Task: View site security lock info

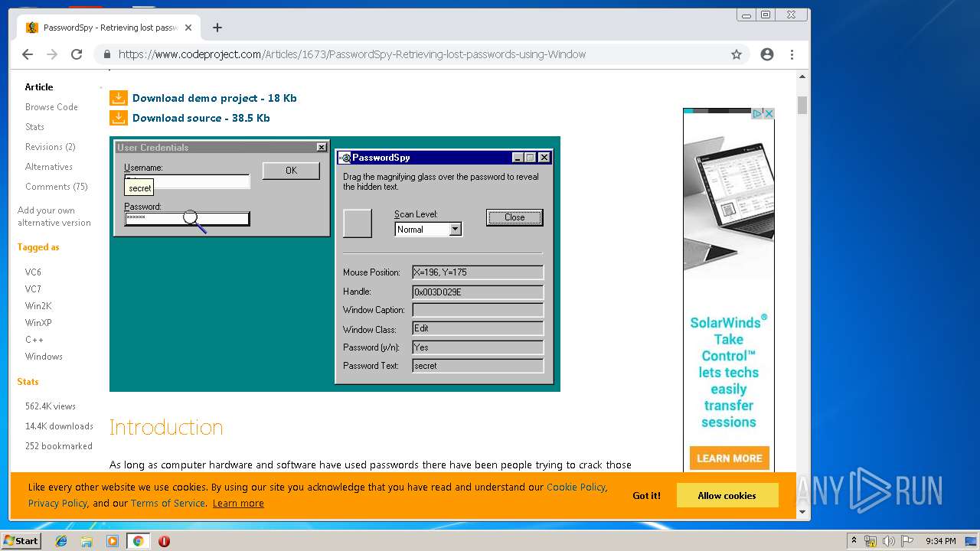Action: [106, 54]
